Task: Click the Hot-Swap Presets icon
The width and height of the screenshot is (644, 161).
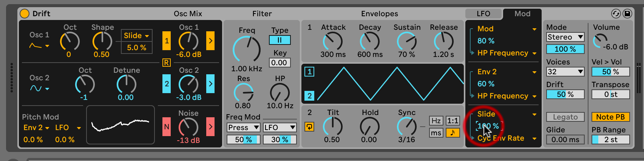Action: point(616,14)
